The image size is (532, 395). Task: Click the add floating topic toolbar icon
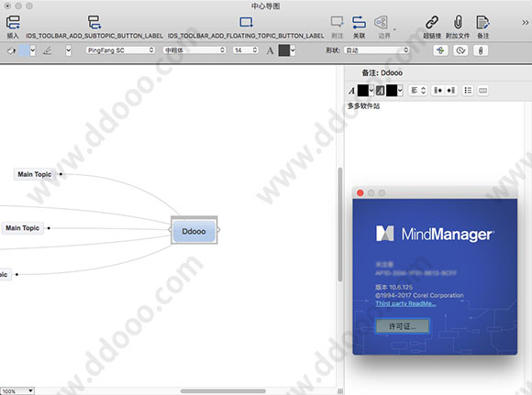(x=246, y=22)
